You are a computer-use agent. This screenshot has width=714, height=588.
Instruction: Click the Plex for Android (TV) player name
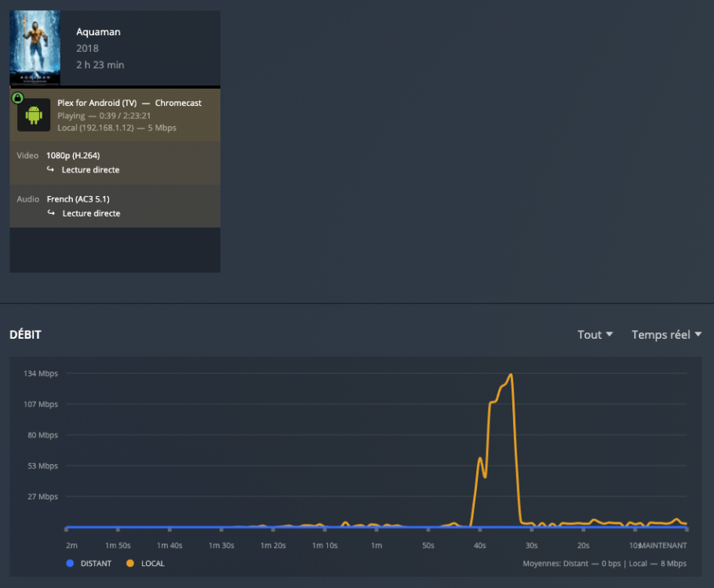coord(97,103)
